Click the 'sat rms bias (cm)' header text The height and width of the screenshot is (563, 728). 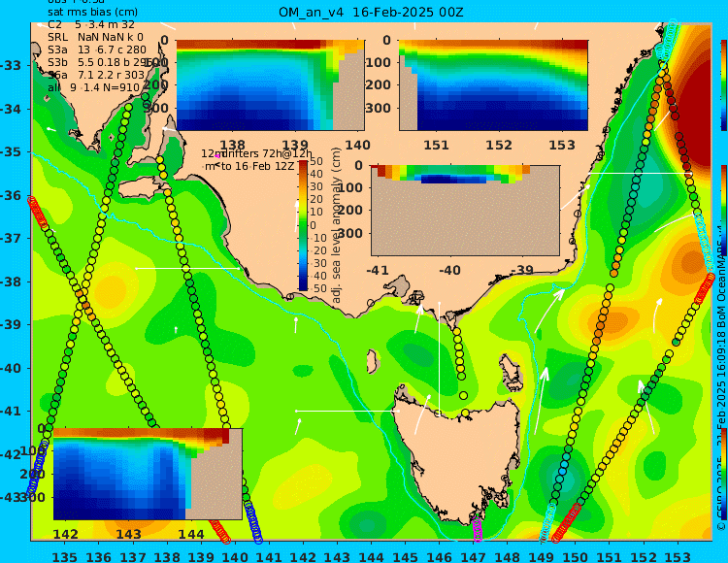click(92, 13)
